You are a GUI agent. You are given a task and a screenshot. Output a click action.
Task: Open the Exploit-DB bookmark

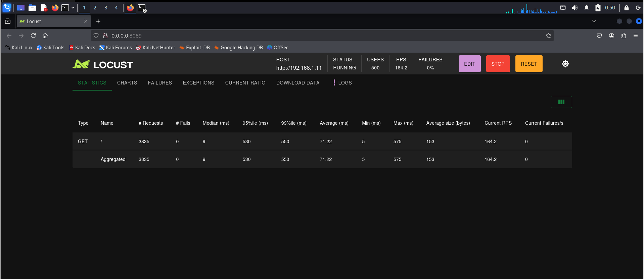[x=195, y=48]
